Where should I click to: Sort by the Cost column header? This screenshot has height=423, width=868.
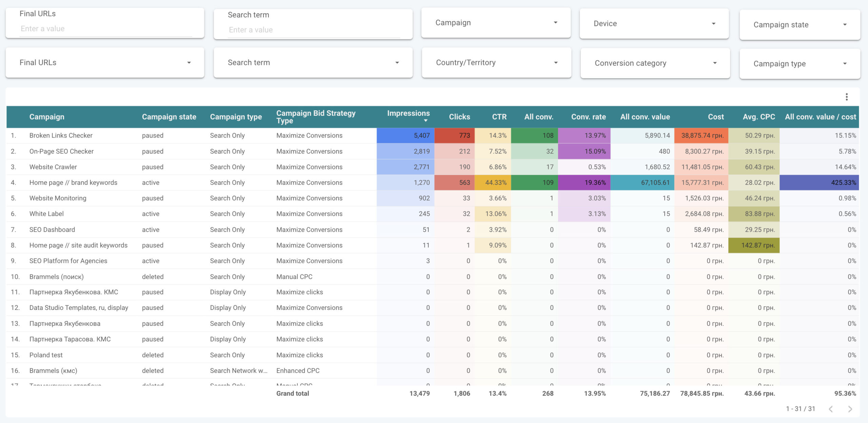[715, 117]
